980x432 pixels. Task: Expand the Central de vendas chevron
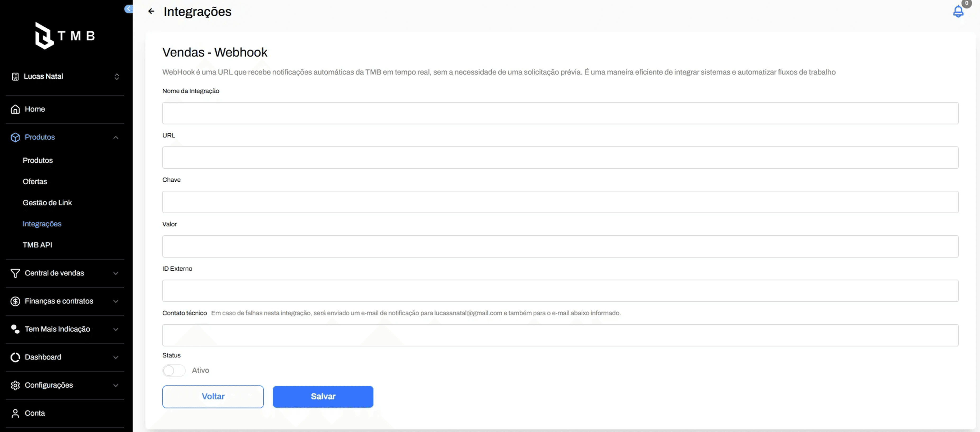[x=116, y=273]
